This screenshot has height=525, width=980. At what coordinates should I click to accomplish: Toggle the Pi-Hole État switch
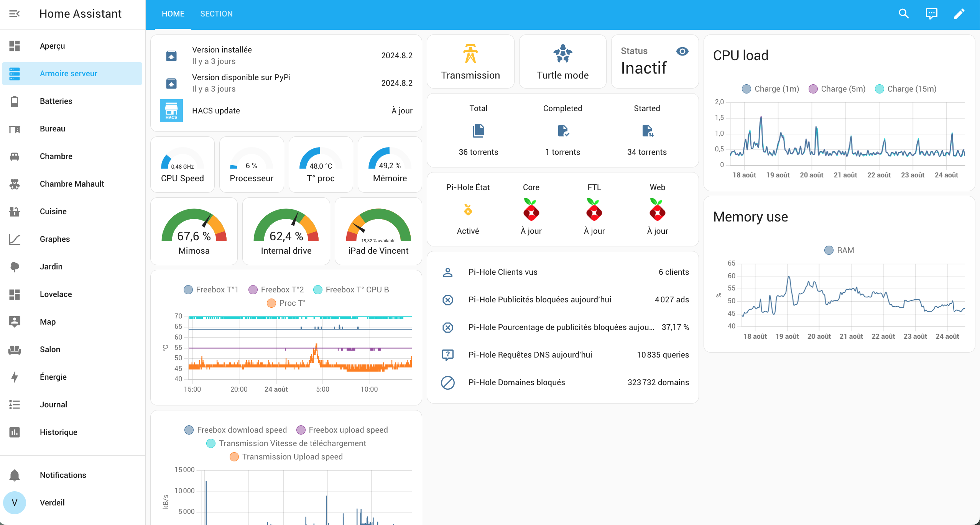[x=468, y=210]
